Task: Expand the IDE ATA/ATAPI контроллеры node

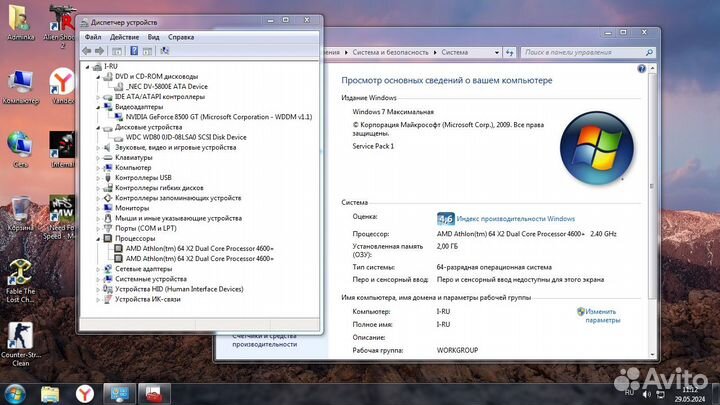Action: (x=98, y=97)
